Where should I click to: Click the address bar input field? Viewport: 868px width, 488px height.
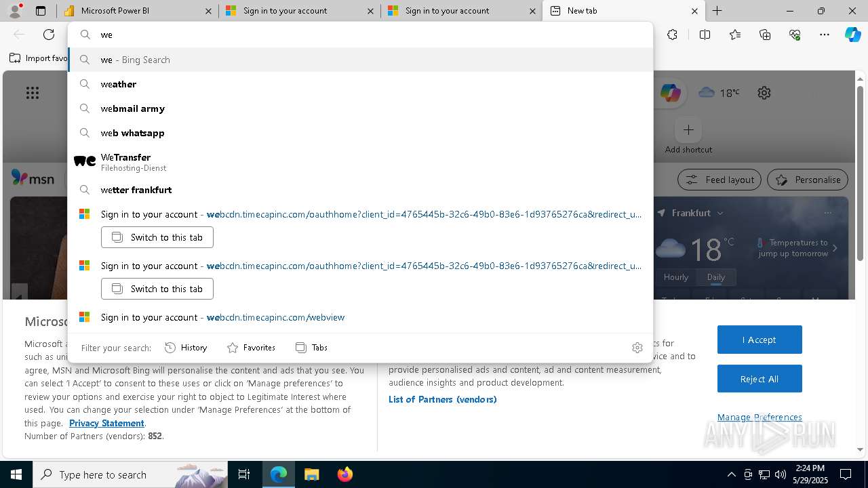point(361,35)
